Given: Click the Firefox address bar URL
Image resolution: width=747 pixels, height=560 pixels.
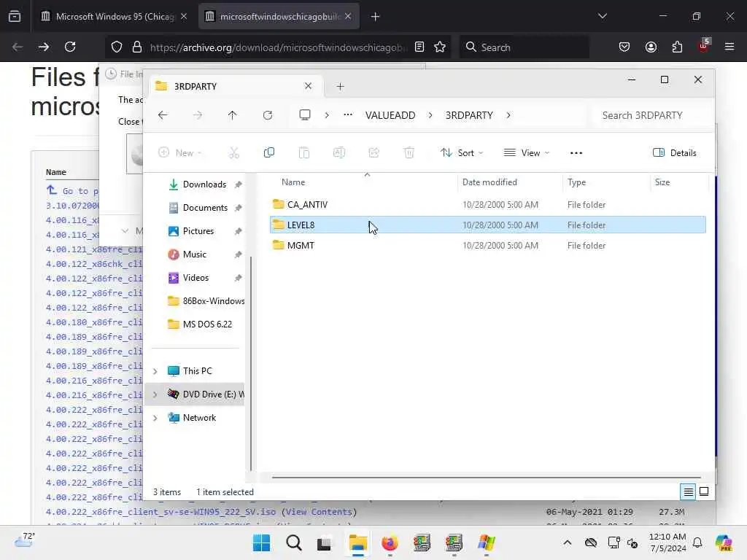Looking at the screenshot, I should pyautogui.click(x=279, y=47).
